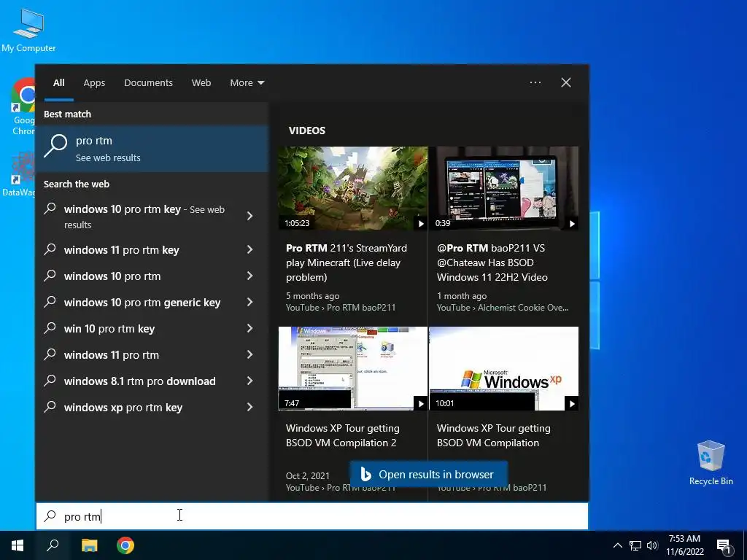Open title 'Pro RTM 211's StreamYard play Minecraft'

(x=347, y=262)
